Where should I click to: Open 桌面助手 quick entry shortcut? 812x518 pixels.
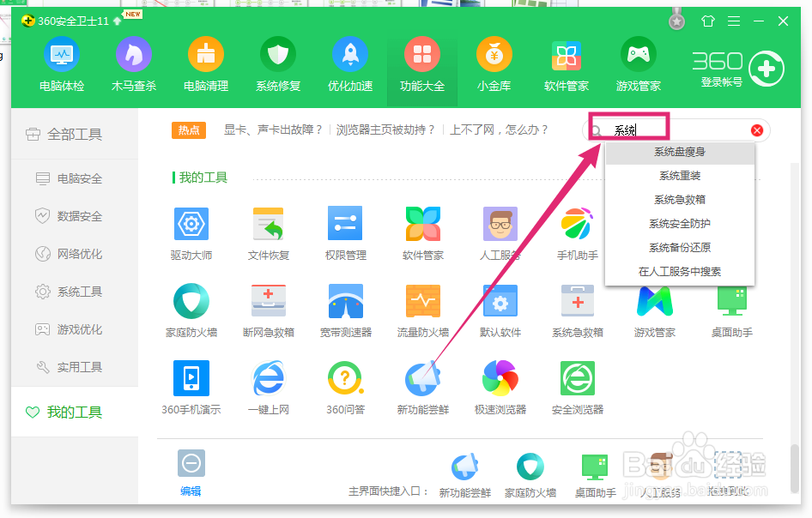click(596, 476)
